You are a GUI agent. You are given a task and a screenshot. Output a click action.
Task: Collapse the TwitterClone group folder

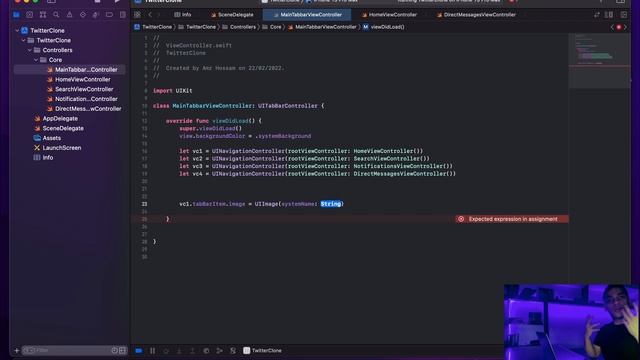(x=24, y=40)
